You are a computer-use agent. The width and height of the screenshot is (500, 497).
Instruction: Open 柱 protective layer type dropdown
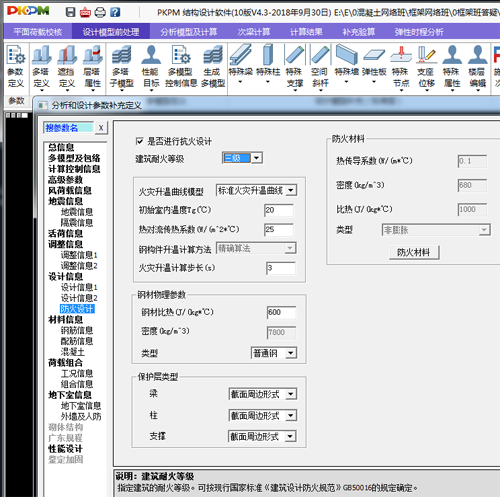pyautogui.click(x=291, y=415)
